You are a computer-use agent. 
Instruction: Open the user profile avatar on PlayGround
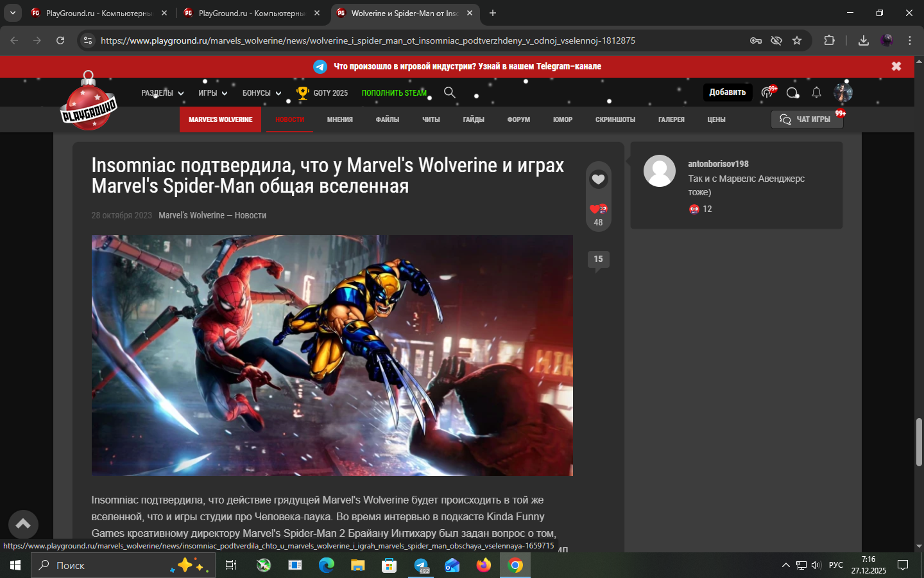point(843,92)
